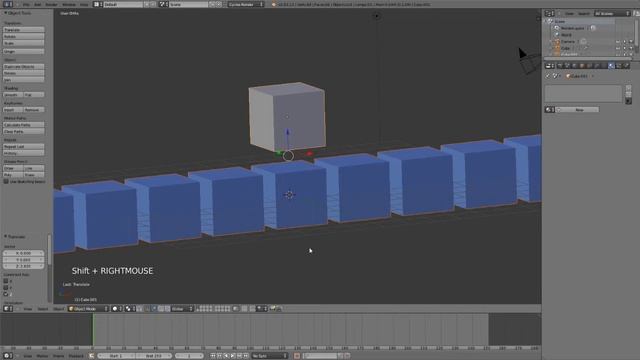Click the snap element selector icon
The width and height of the screenshot is (640, 360).
click(x=261, y=309)
